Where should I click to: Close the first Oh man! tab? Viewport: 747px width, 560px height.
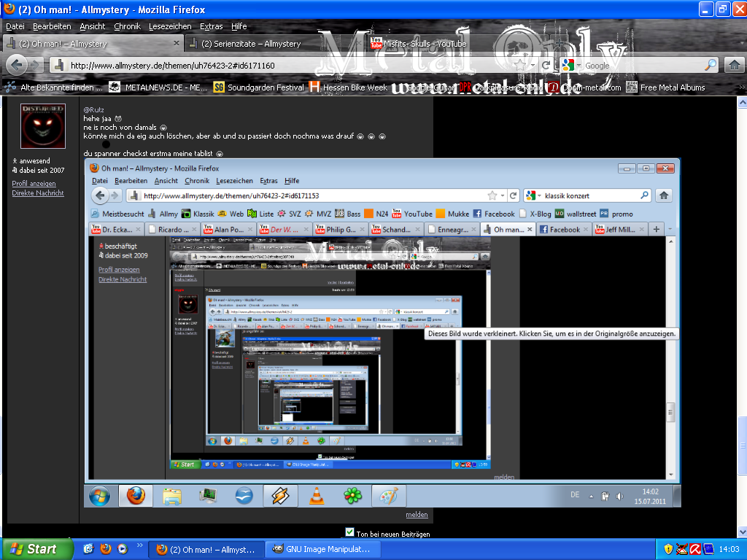click(177, 43)
